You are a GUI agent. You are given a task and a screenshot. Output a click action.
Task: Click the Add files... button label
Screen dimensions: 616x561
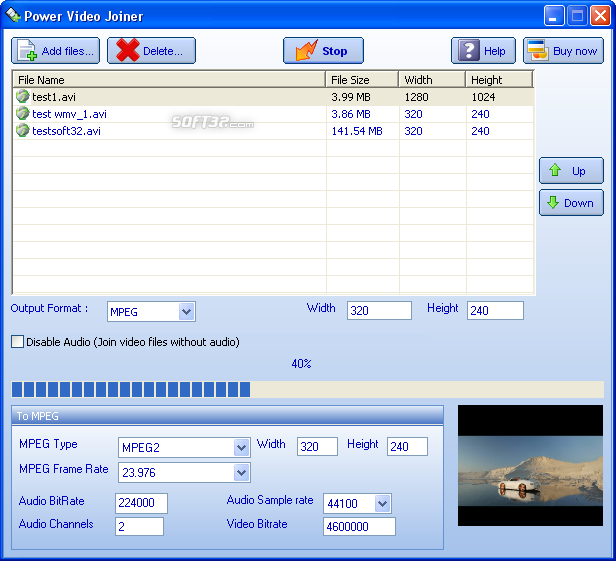click(x=68, y=51)
